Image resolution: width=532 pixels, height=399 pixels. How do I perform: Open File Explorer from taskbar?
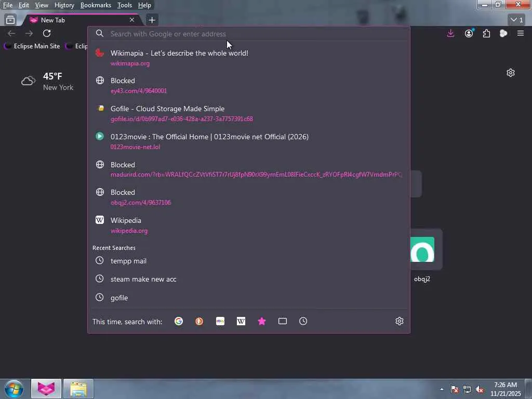(x=78, y=389)
